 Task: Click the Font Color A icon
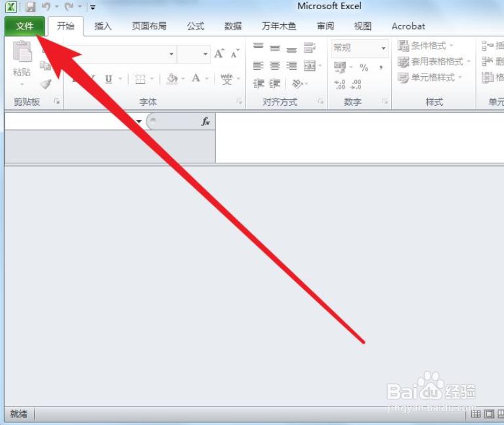point(196,78)
